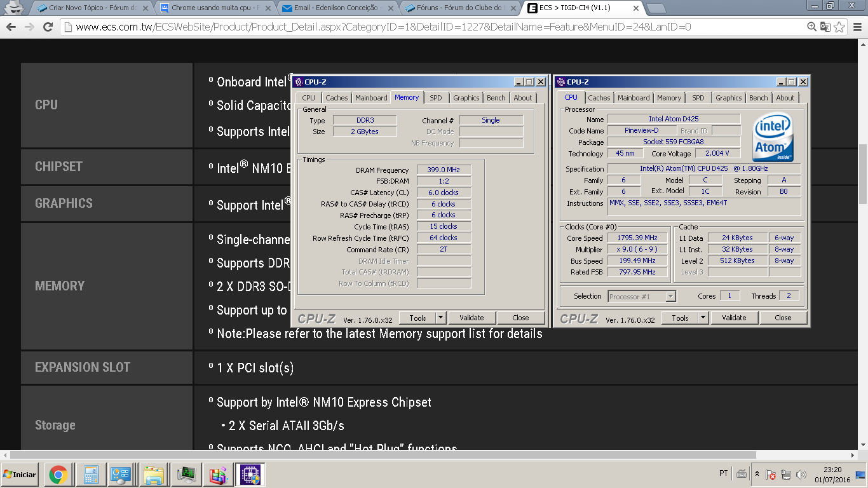868x488 pixels.
Task: Open Google Chrome from the taskbar
Action: click(58, 475)
